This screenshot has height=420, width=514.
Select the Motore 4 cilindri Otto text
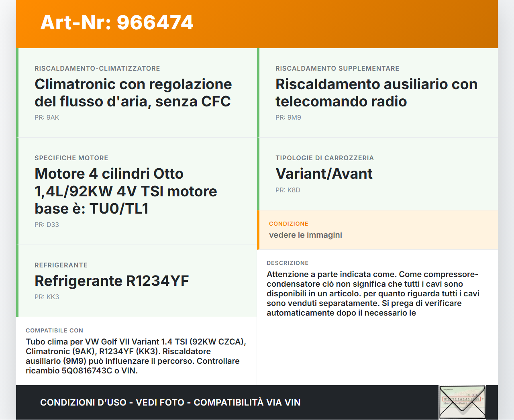(126, 191)
